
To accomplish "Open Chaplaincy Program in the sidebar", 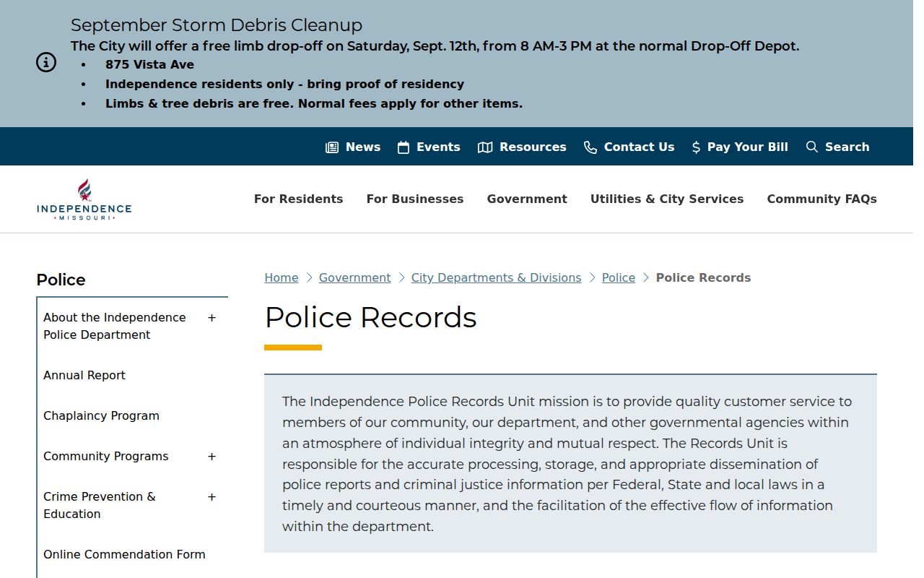I will tap(101, 416).
